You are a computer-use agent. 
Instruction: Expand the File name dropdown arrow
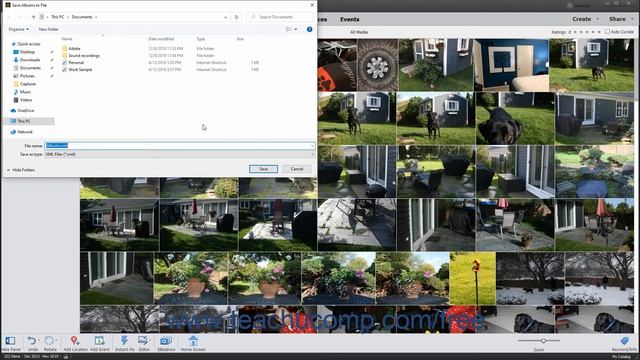pyautogui.click(x=312, y=146)
